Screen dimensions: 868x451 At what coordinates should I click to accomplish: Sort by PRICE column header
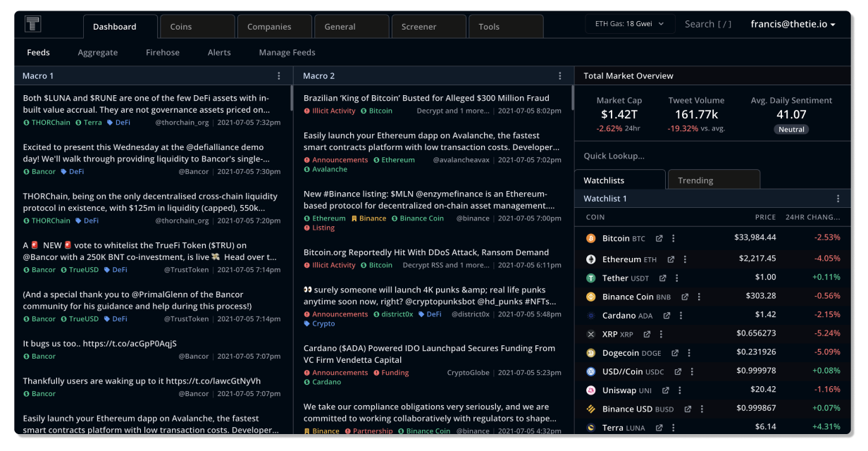(765, 218)
